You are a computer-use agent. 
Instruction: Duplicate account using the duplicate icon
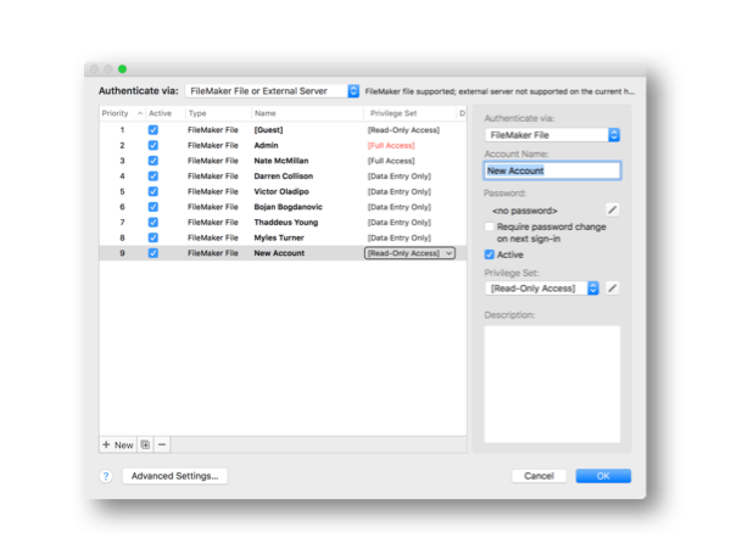pos(146,445)
